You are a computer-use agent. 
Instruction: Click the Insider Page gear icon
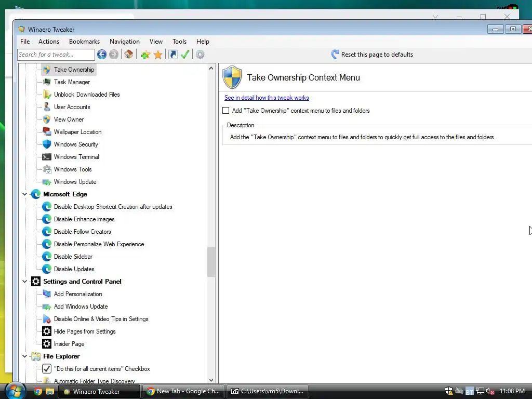47,344
